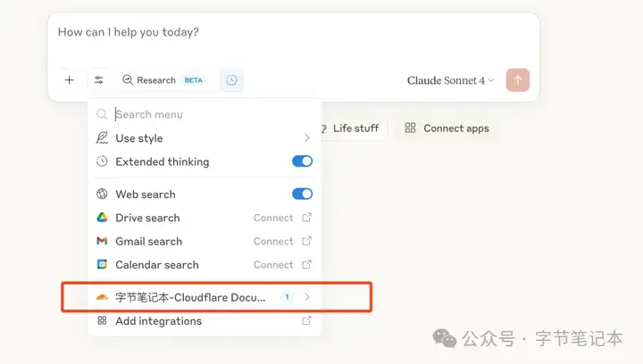Click the Connect apps grid icon
This screenshot has width=643, height=364.
[410, 128]
